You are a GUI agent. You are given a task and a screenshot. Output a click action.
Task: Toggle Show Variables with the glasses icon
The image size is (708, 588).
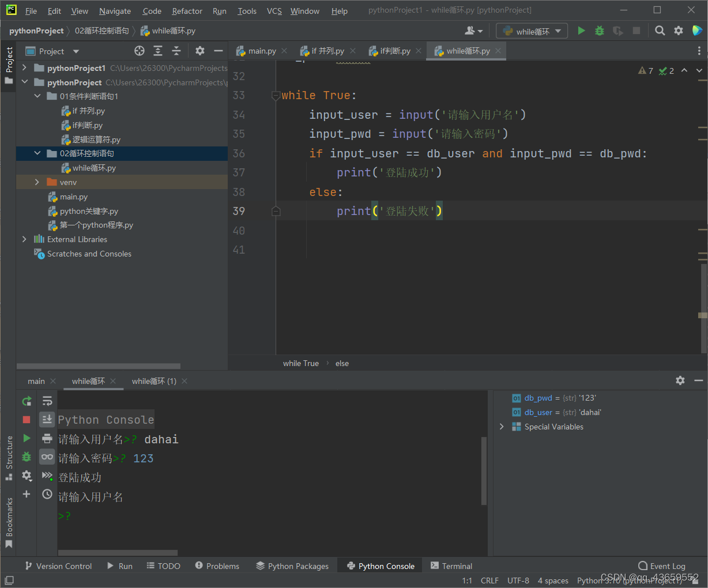tap(47, 457)
